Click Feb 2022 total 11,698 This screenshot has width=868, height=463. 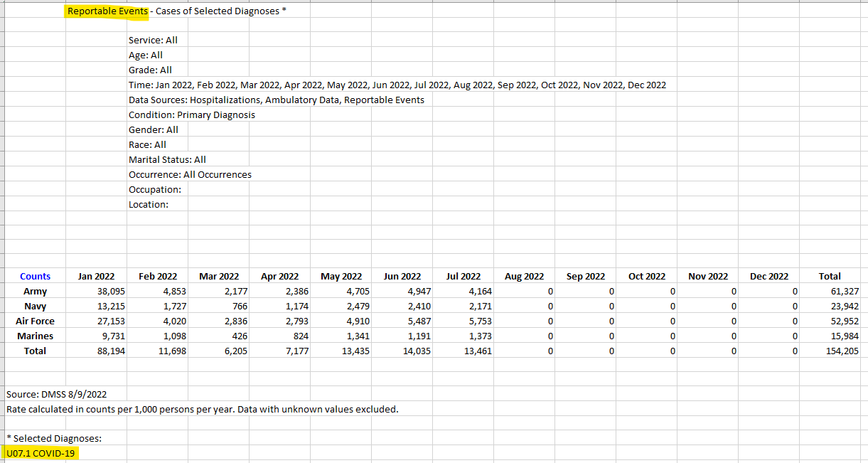pos(173,351)
